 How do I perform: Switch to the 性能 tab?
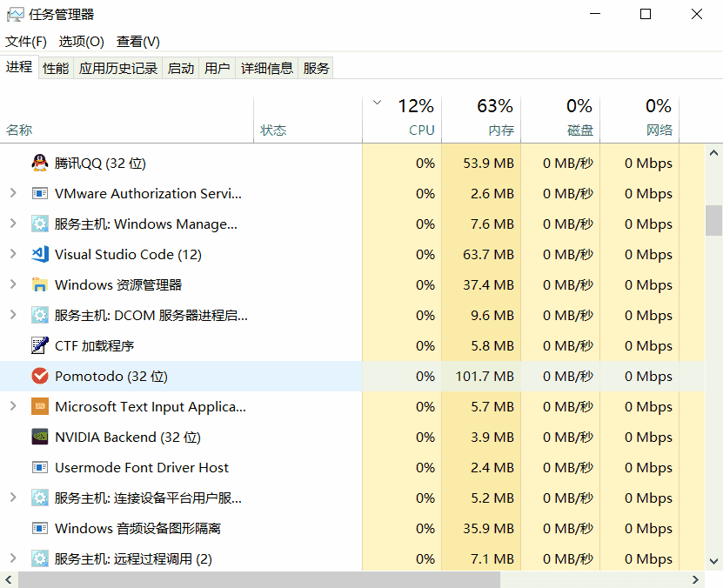tap(56, 68)
